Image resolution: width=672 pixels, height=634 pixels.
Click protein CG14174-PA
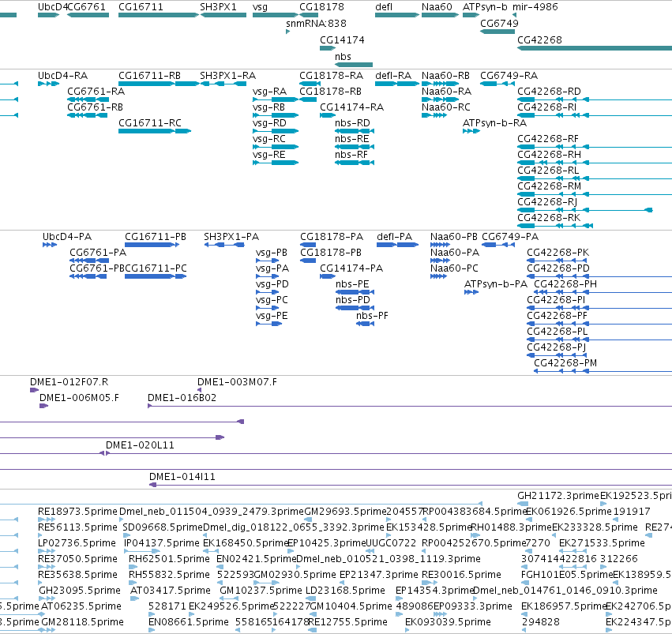351,268
